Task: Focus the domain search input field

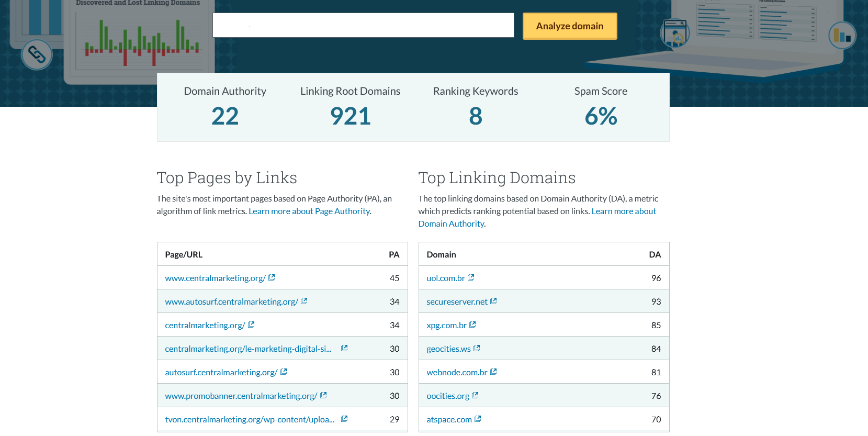Action: tap(363, 25)
